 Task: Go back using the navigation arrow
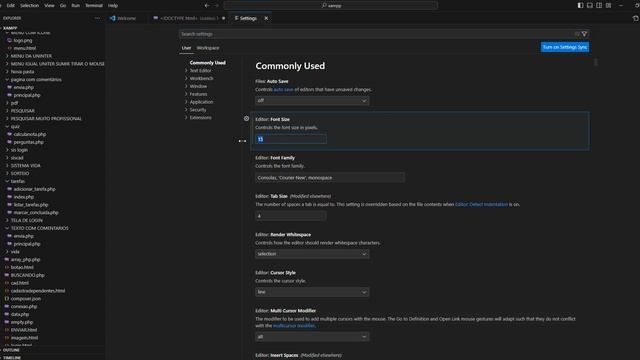pyautogui.click(x=207, y=6)
